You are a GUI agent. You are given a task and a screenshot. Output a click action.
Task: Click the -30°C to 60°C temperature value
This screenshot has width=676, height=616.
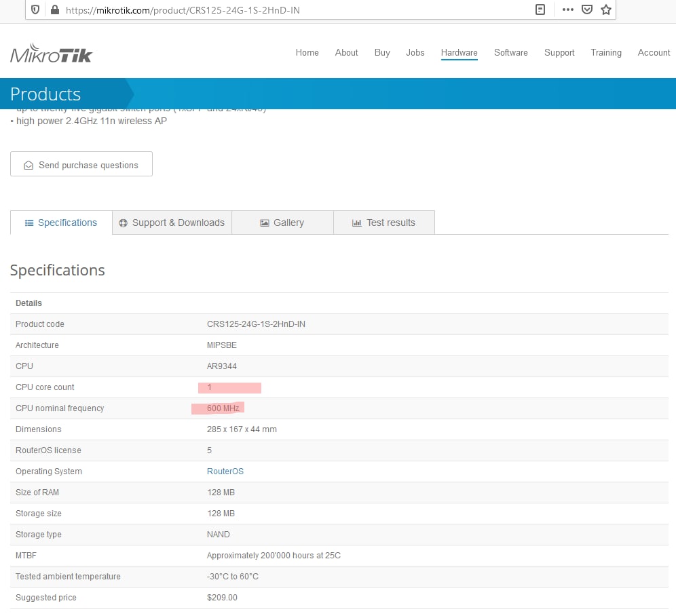(232, 577)
